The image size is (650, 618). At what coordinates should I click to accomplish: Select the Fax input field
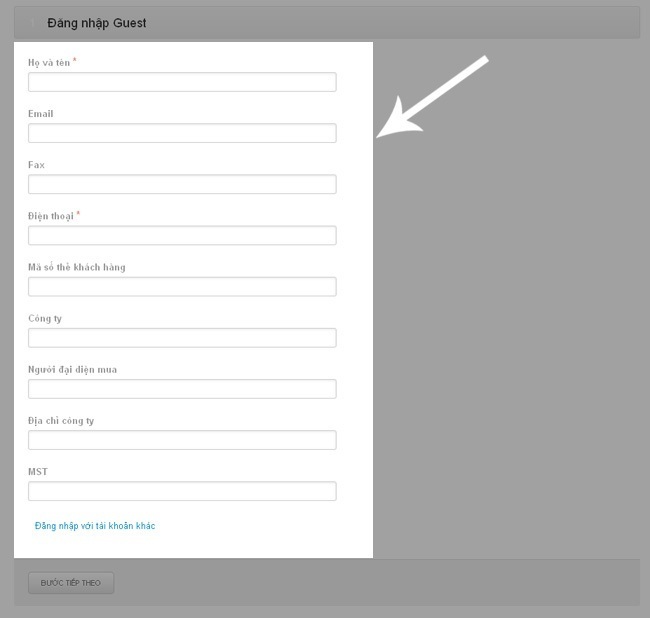pyautogui.click(x=182, y=184)
